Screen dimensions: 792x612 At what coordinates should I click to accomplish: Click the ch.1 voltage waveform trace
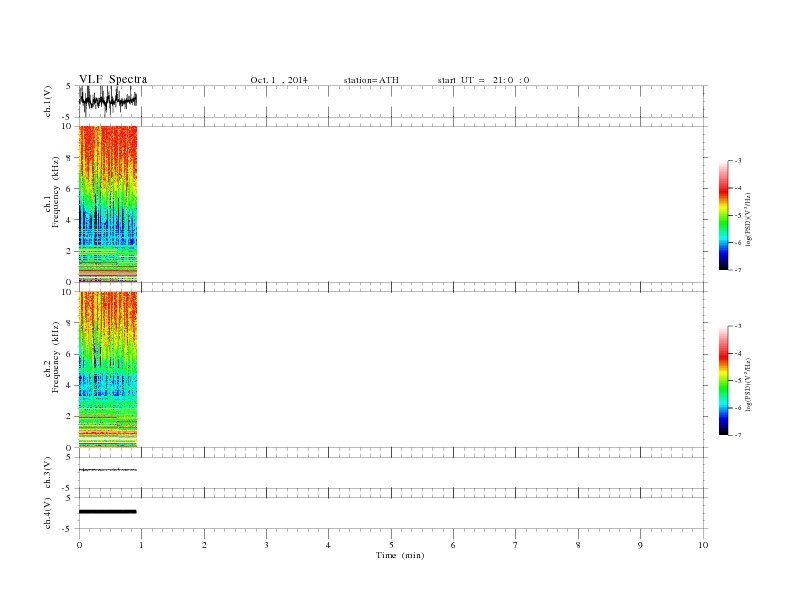108,100
